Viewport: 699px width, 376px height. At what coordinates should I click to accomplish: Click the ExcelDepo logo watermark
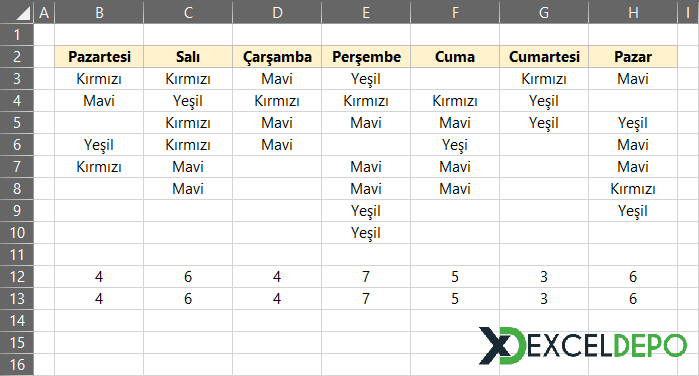583,345
